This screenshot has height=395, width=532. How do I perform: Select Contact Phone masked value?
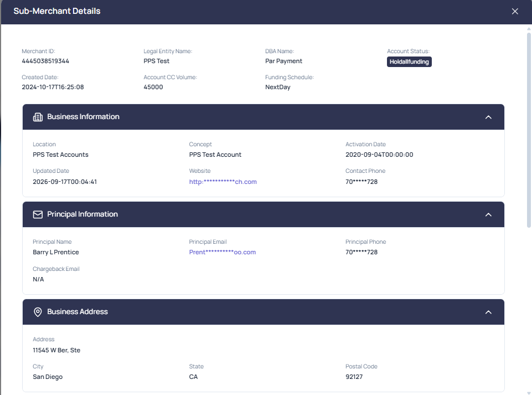pyautogui.click(x=361, y=182)
